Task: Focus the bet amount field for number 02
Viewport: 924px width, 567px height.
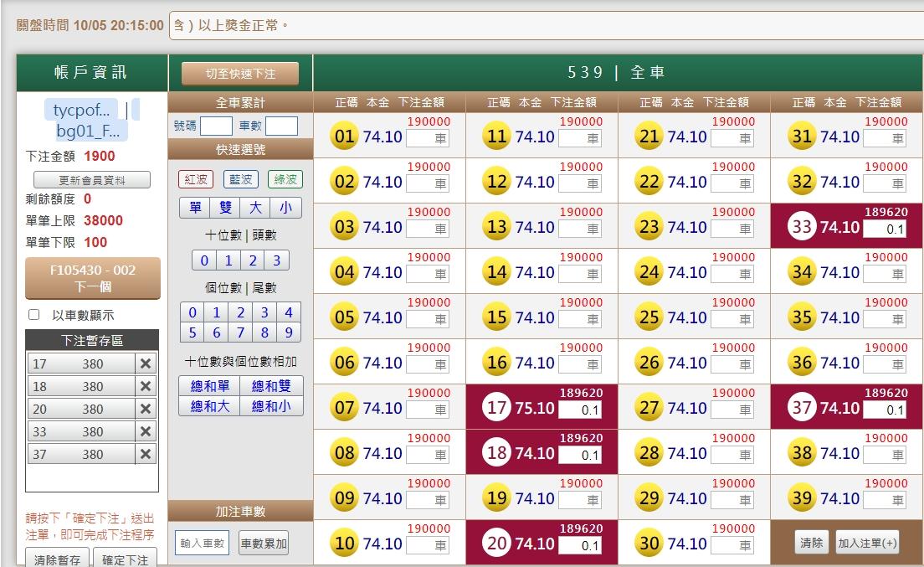Action: pos(428,183)
